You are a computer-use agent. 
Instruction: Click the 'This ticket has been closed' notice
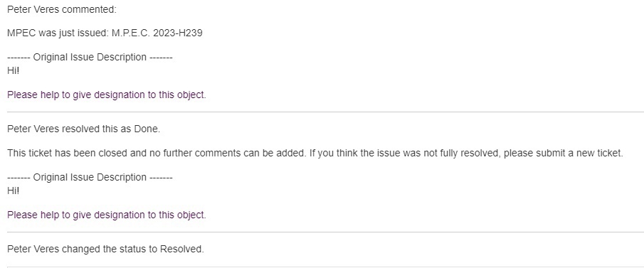pos(315,153)
